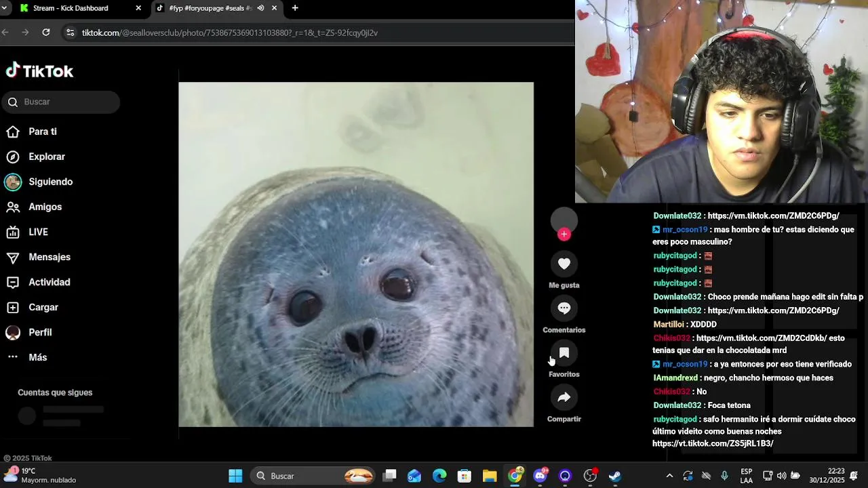Open Mensajes in the sidebar
The width and height of the screenshot is (868, 488).
[x=49, y=257]
